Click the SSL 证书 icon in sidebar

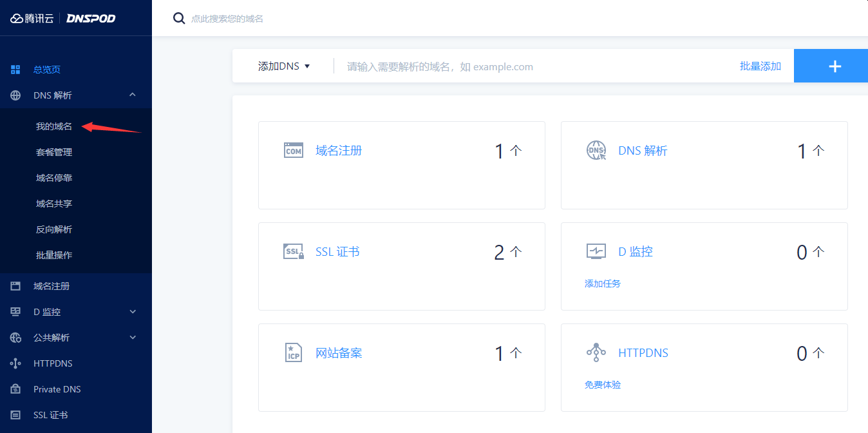(x=15, y=415)
